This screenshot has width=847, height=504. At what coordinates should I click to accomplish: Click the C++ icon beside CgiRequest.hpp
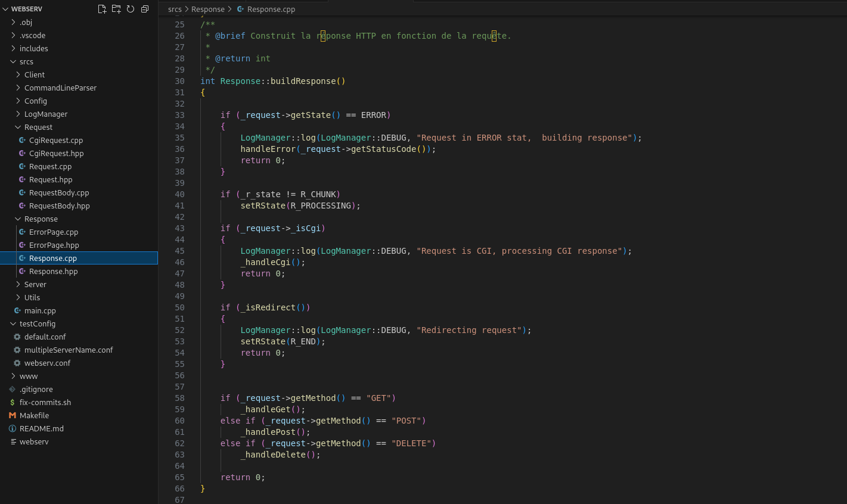(x=22, y=153)
